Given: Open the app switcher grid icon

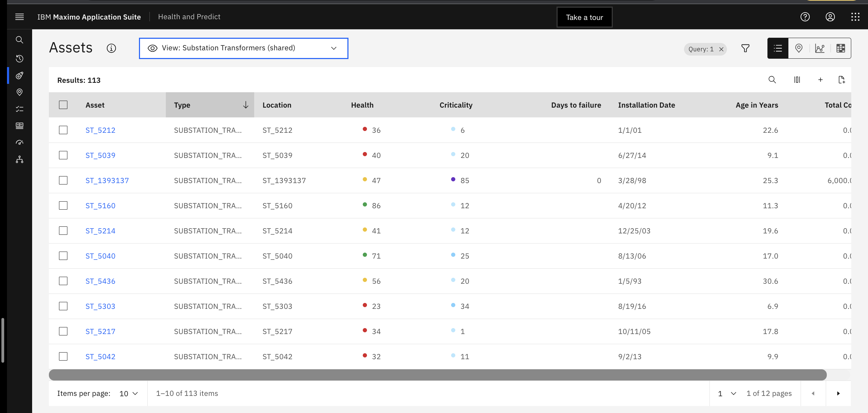Looking at the screenshot, I should 855,17.
